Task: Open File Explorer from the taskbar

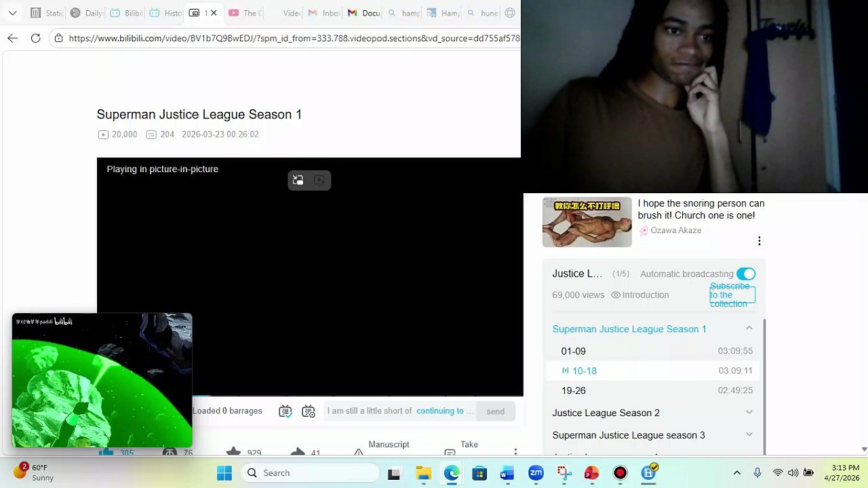Action: click(x=423, y=473)
